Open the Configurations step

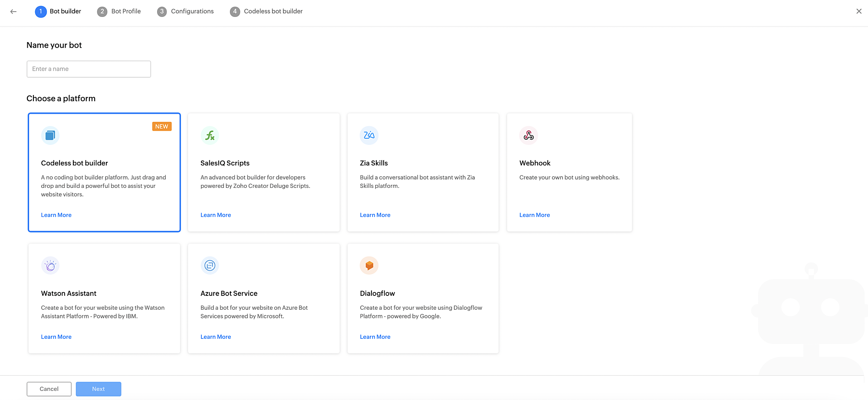pos(192,11)
